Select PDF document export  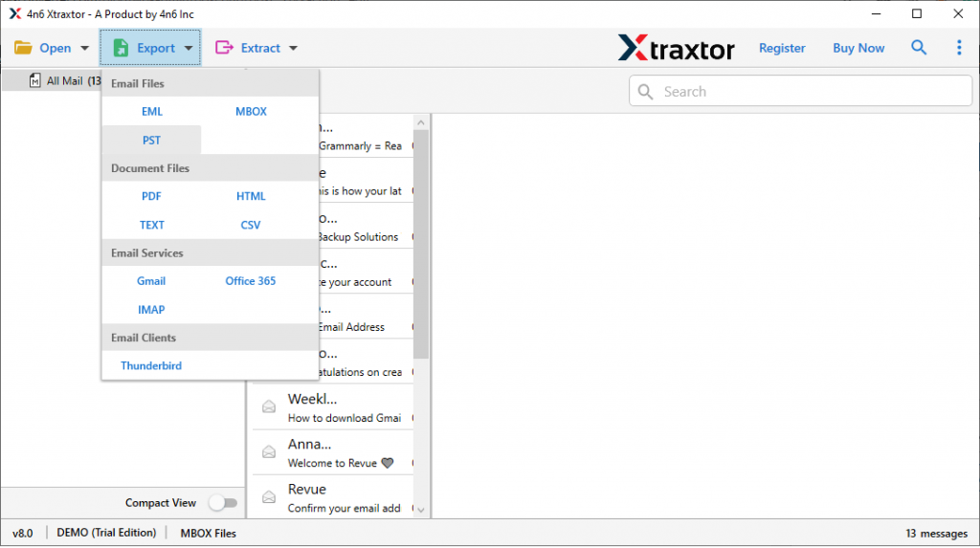click(x=152, y=196)
